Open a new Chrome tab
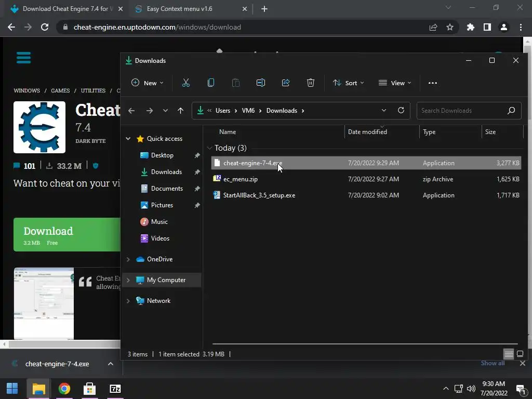532x399 pixels. point(264,9)
